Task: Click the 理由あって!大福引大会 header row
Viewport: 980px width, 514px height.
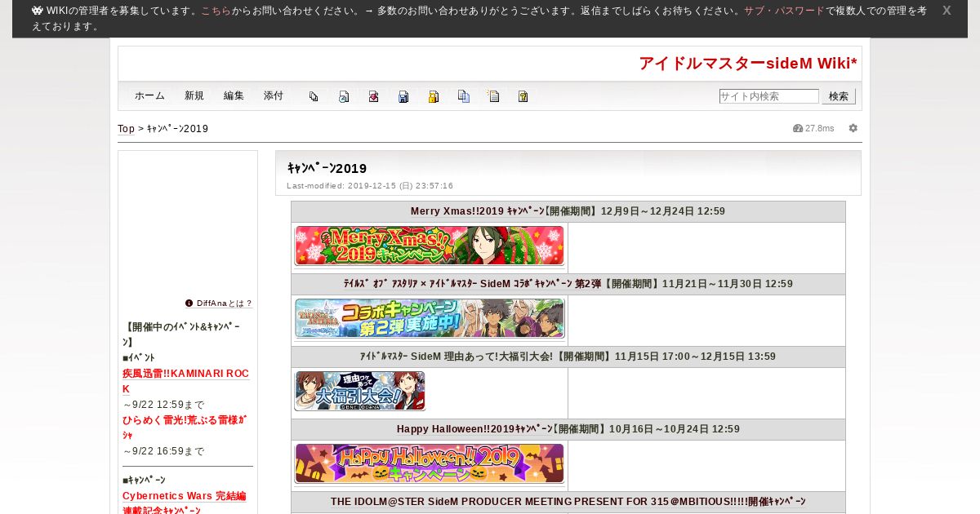Action: tap(568, 357)
